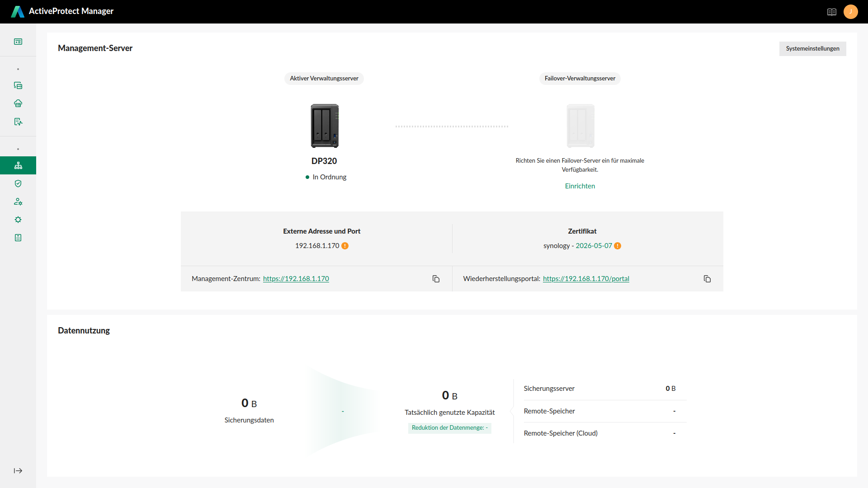Open the workloads devices sidebar icon

coord(18,85)
